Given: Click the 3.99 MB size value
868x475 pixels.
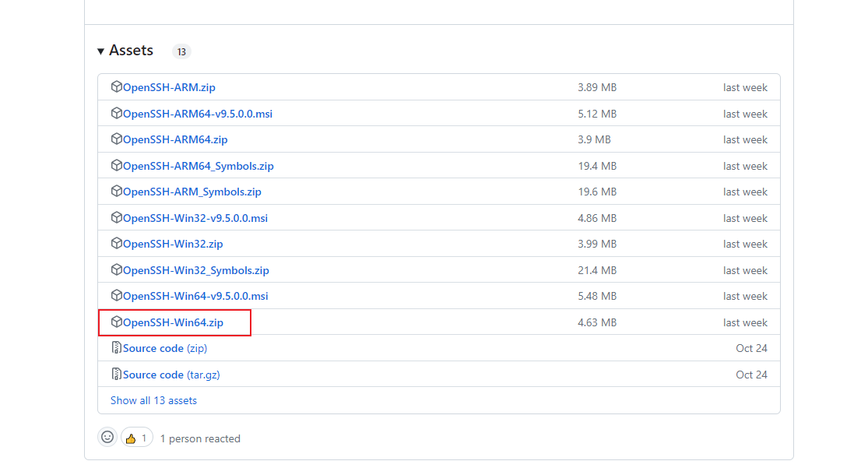Looking at the screenshot, I should coord(597,245).
